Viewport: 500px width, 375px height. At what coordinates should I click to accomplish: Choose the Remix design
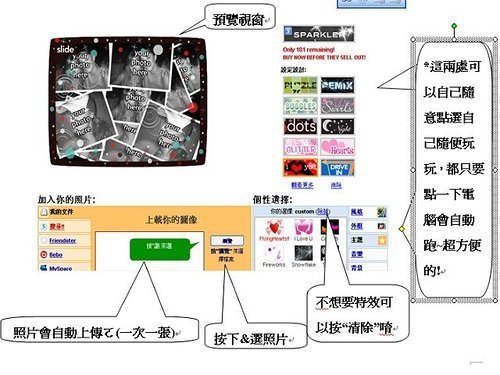pyautogui.click(x=337, y=85)
